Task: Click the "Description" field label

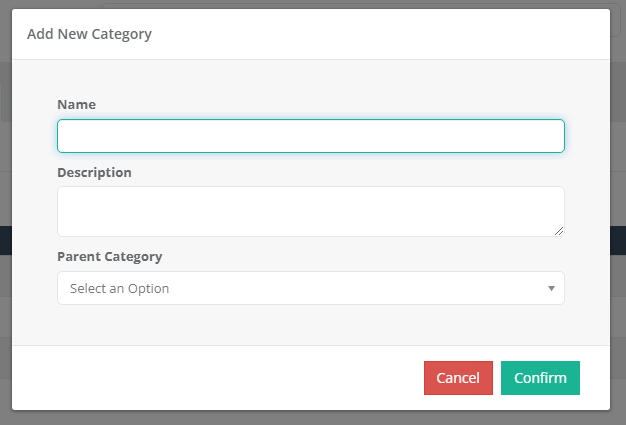Action: [x=94, y=172]
